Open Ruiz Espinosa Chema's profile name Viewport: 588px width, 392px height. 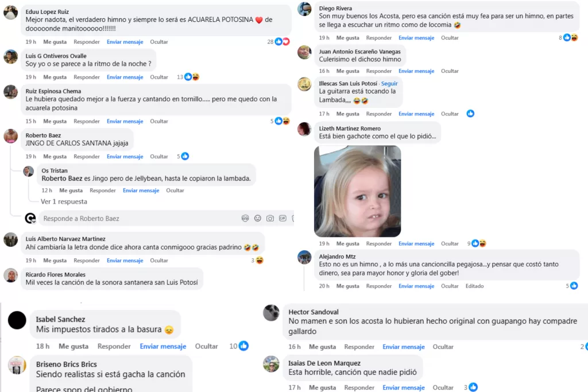pyautogui.click(x=53, y=91)
